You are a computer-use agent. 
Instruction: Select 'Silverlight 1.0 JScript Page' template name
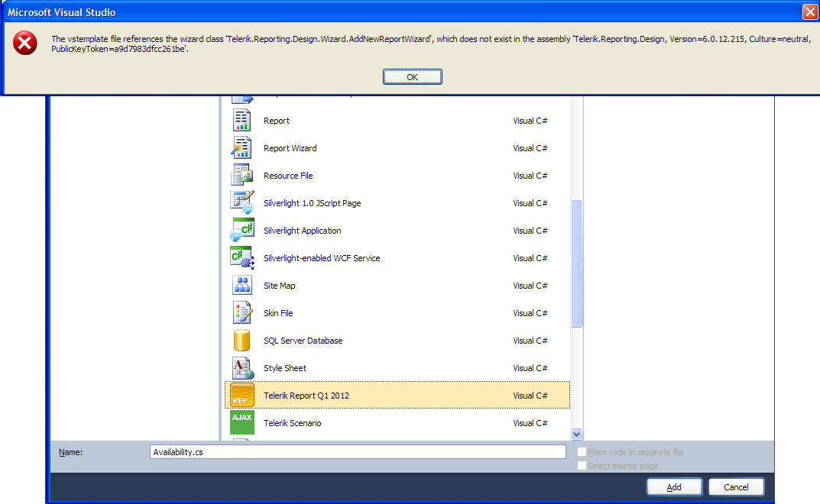pyautogui.click(x=313, y=203)
